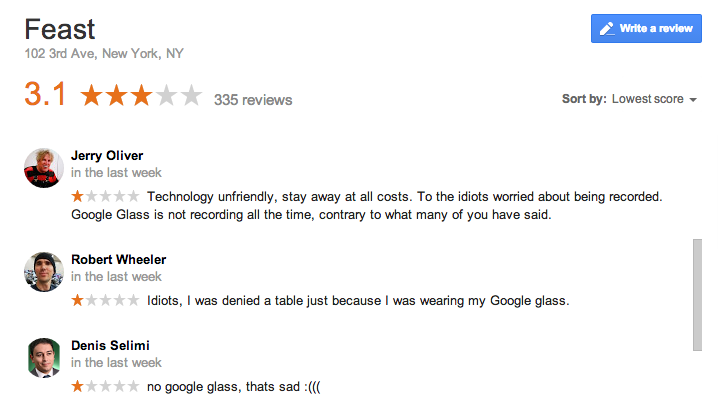Image resolution: width=722 pixels, height=414 pixels.
Task: Click the pencil icon in review button
Action: 606,29
